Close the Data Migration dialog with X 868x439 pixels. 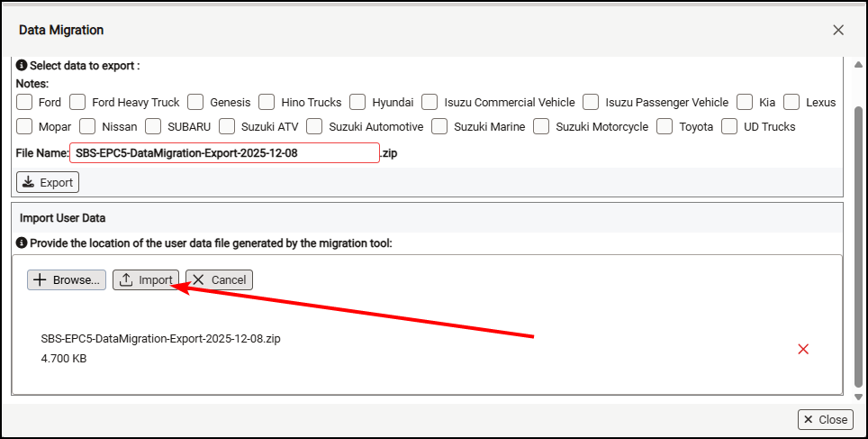(838, 30)
